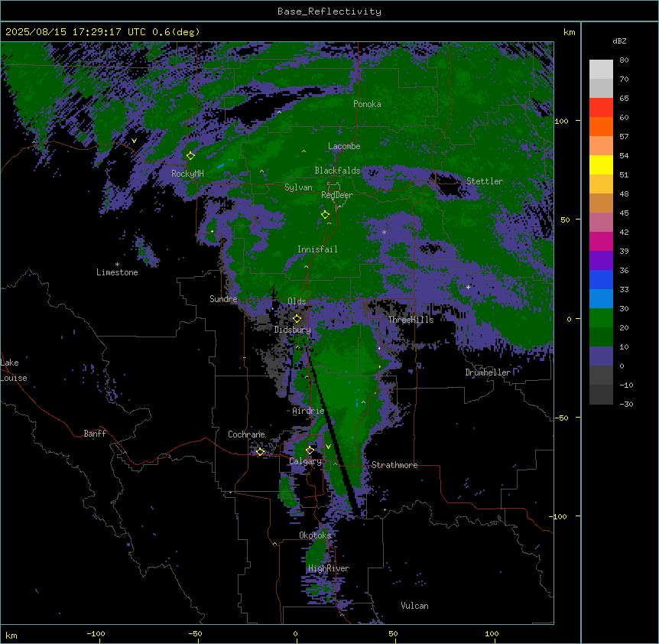
Task: Click the yellow V marker east of Calgary
Action: [x=328, y=447]
